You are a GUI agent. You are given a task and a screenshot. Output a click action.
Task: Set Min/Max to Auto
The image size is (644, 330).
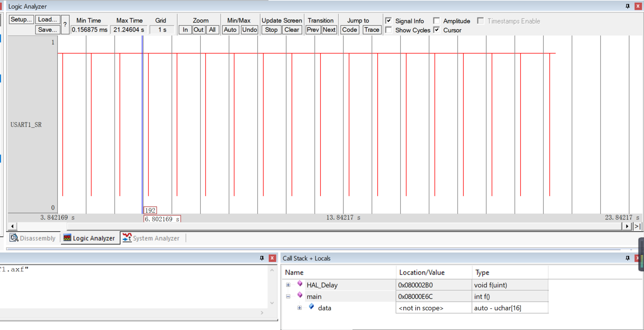pyautogui.click(x=230, y=30)
